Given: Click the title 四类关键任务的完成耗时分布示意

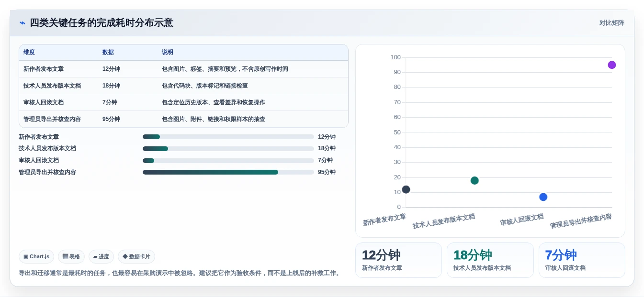Looking at the screenshot, I should click(102, 23).
